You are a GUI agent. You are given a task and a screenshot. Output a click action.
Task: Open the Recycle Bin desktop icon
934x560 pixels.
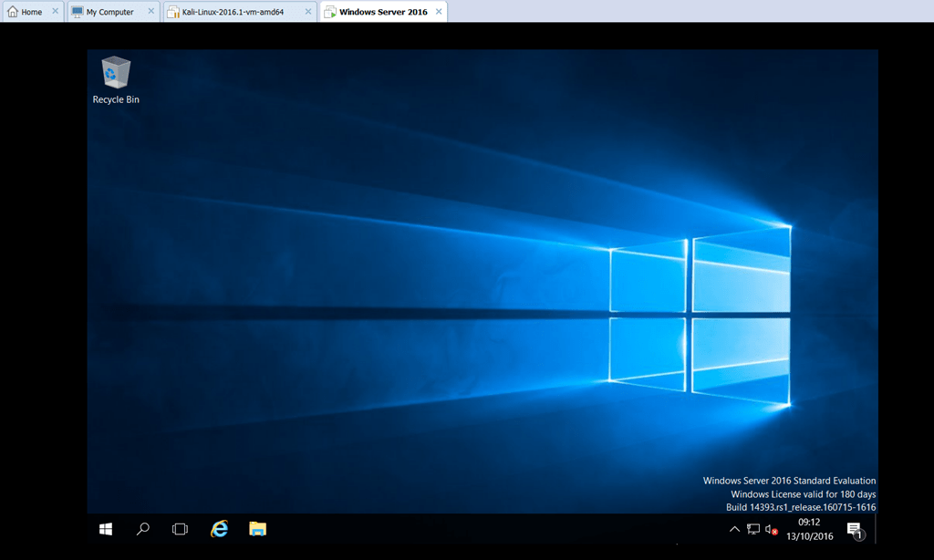click(116, 80)
